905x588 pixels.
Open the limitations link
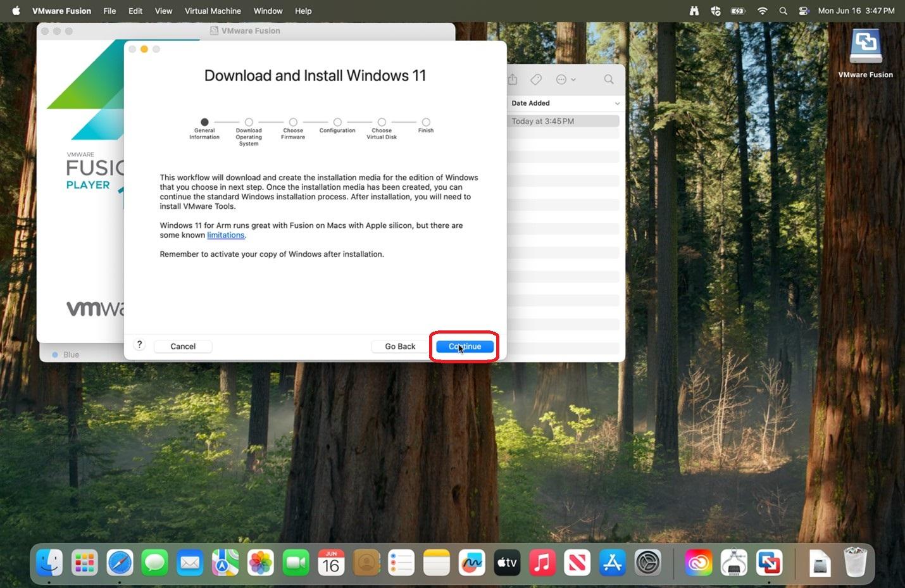click(226, 235)
